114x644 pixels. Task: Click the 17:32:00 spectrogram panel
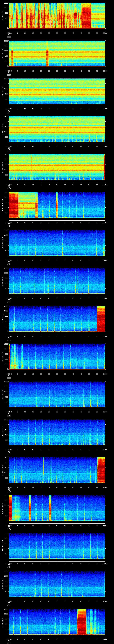pyautogui.click(x=57, y=318)
